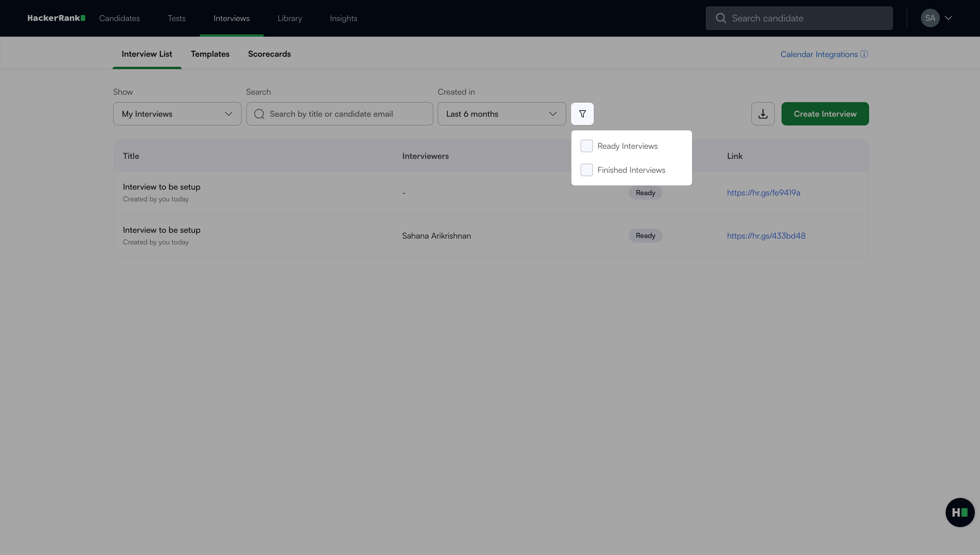This screenshot has width=980, height=555.
Task: Expand the account menu chevron
Action: (x=948, y=18)
